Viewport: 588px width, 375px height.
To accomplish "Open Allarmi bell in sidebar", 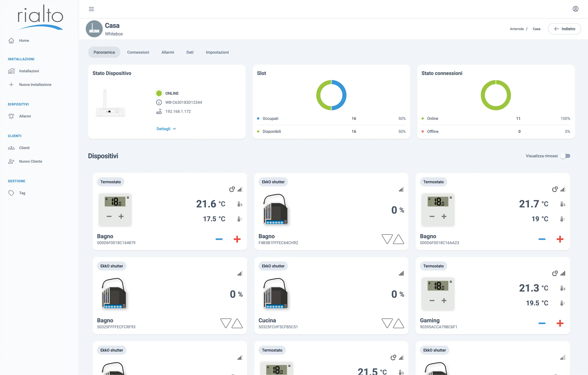I will (11, 116).
